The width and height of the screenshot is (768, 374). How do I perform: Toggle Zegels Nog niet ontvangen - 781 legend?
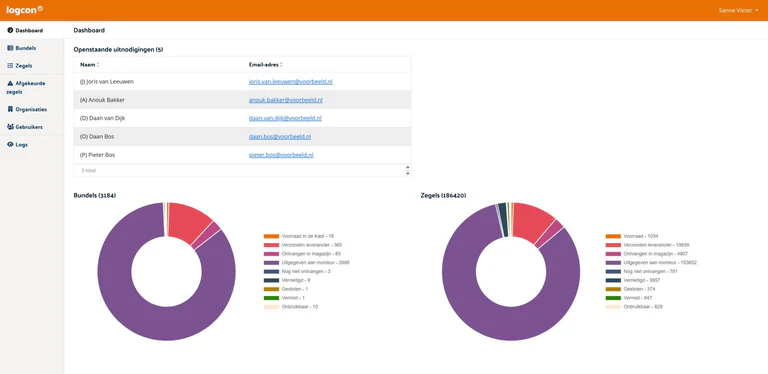coord(642,271)
